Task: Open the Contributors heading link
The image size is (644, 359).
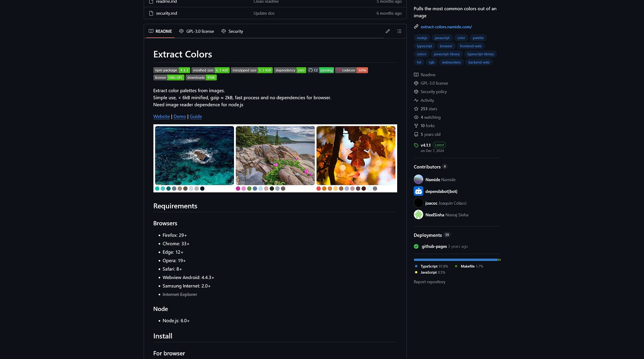Action: pos(430,167)
